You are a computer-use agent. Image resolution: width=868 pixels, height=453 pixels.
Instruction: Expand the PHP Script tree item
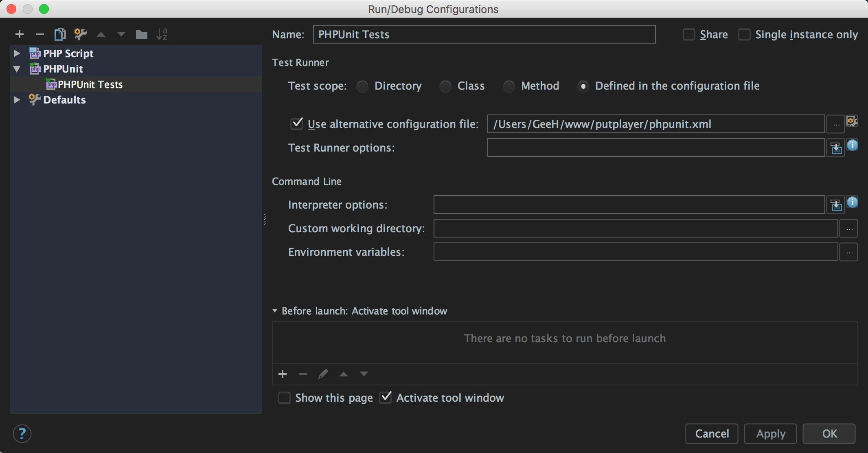click(x=17, y=53)
